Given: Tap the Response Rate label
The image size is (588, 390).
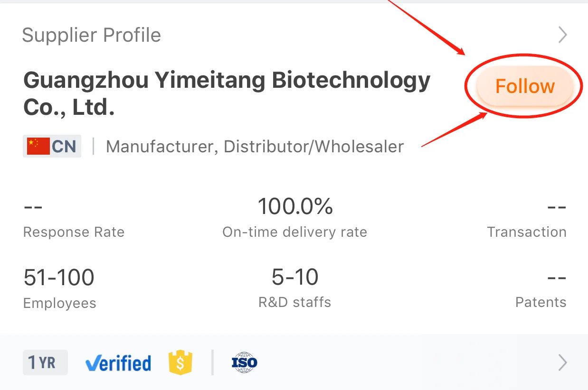Looking at the screenshot, I should point(74,232).
